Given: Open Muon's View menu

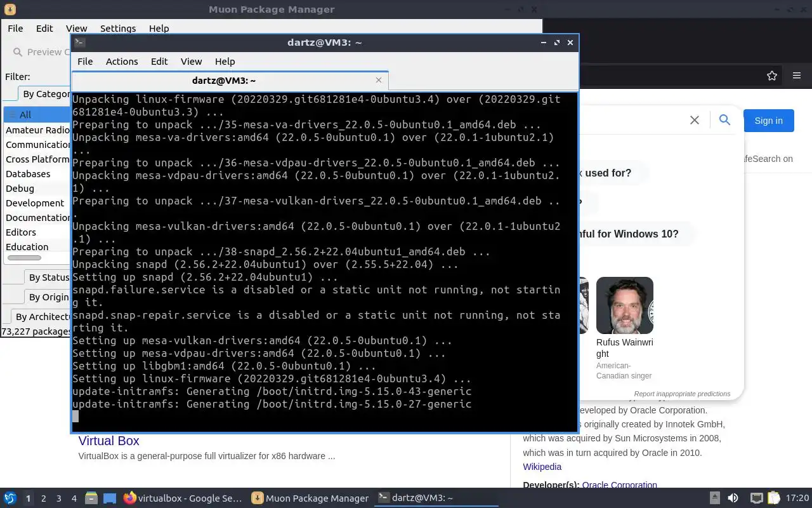Looking at the screenshot, I should (x=76, y=29).
